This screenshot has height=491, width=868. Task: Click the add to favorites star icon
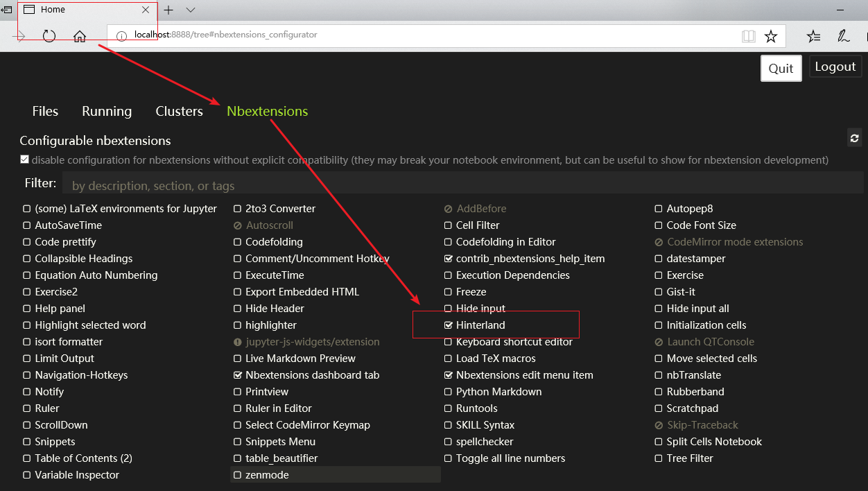(x=771, y=36)
